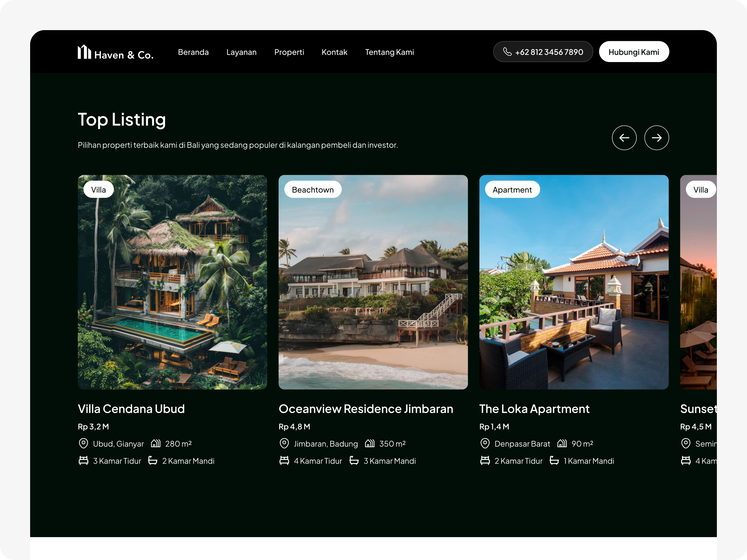Click building area icon next to 350 m²
The width and height of the screenshot is (747, 560).
pos(370,443)
